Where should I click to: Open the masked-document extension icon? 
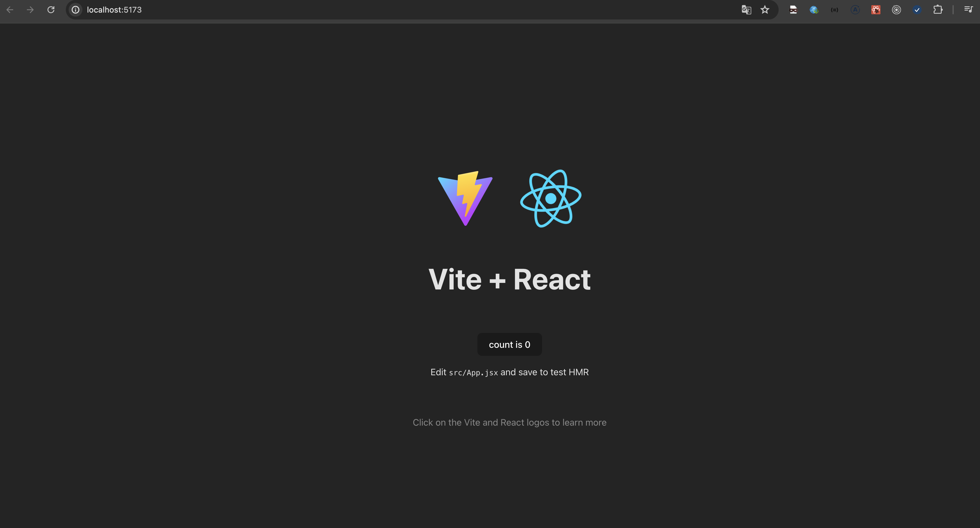[x=793, y=10]
